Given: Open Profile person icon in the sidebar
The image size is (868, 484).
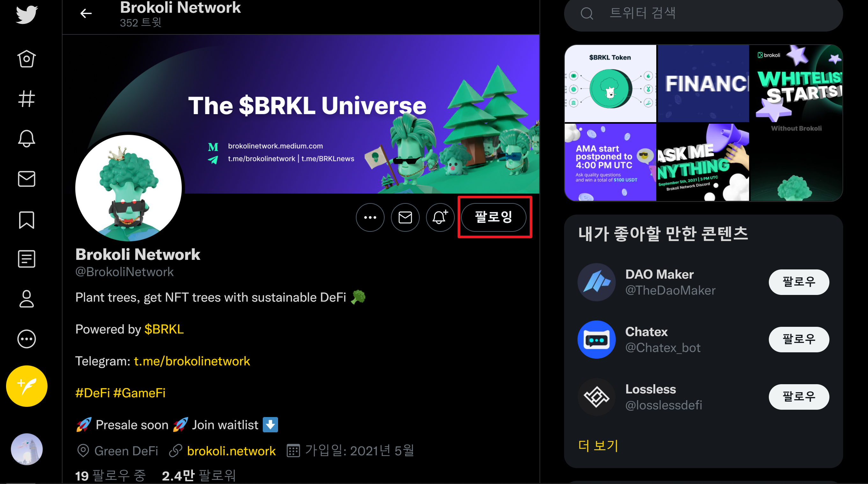Looking at the screenshot, I should point(26,299).
